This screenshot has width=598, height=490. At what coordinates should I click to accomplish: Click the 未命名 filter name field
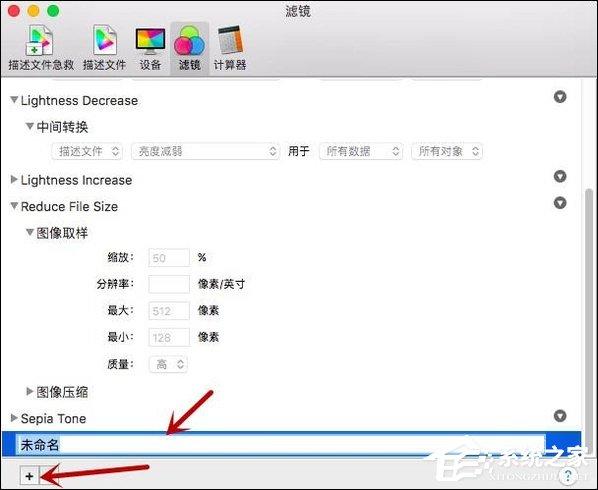point(281,445)
